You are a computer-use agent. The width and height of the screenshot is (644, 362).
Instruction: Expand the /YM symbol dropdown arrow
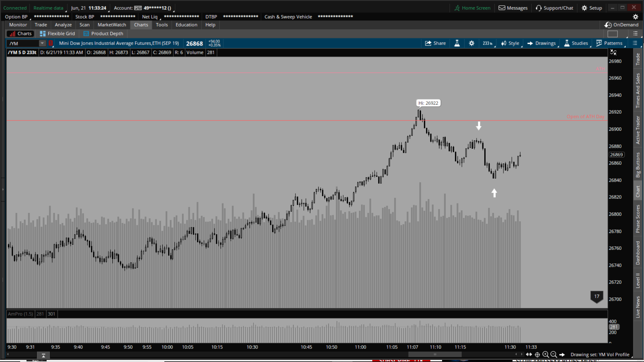(42, 43)
